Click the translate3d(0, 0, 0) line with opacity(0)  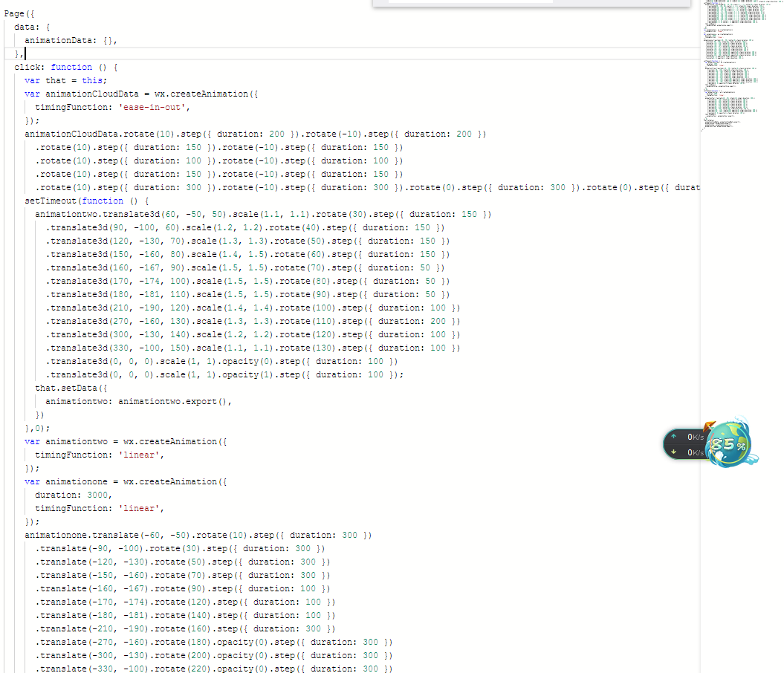[x=221, y=361]
